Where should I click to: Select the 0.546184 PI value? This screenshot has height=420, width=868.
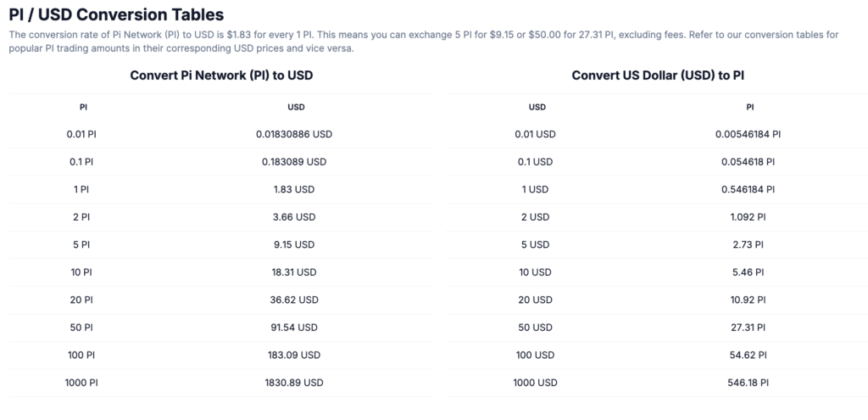pyautogui.click(x=748, y=189)
